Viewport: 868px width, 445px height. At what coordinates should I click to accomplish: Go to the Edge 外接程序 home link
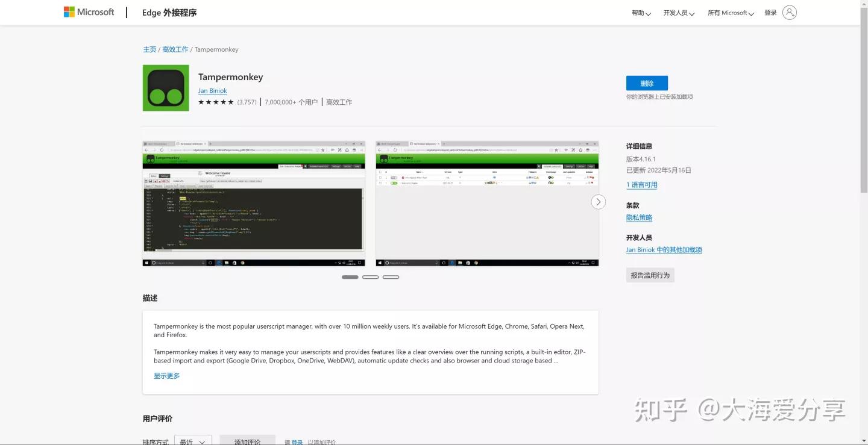click(x=169, y=13)
